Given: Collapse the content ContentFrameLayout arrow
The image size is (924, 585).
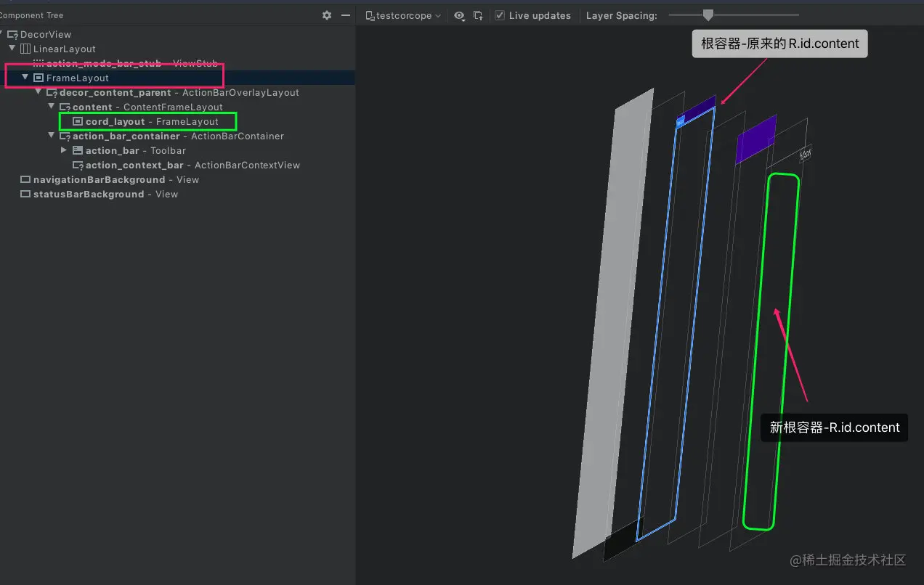Looking at the screenshot, I should 52,106.
